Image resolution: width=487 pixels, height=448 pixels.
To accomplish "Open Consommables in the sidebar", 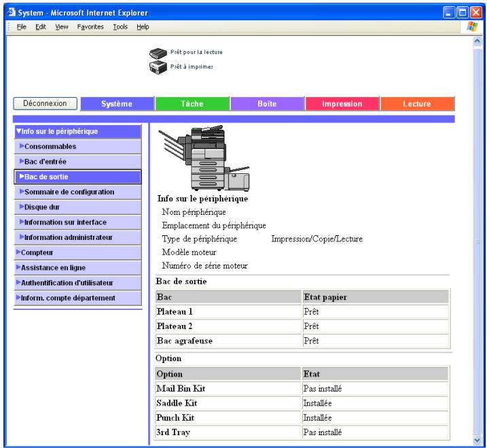I will tap(77, 146).
